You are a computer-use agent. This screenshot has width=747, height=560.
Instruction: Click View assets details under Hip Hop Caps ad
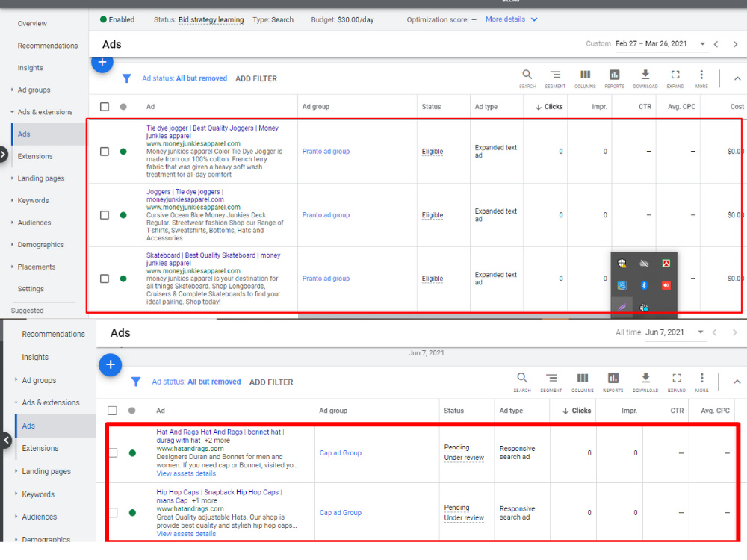[x=186, y=535]
